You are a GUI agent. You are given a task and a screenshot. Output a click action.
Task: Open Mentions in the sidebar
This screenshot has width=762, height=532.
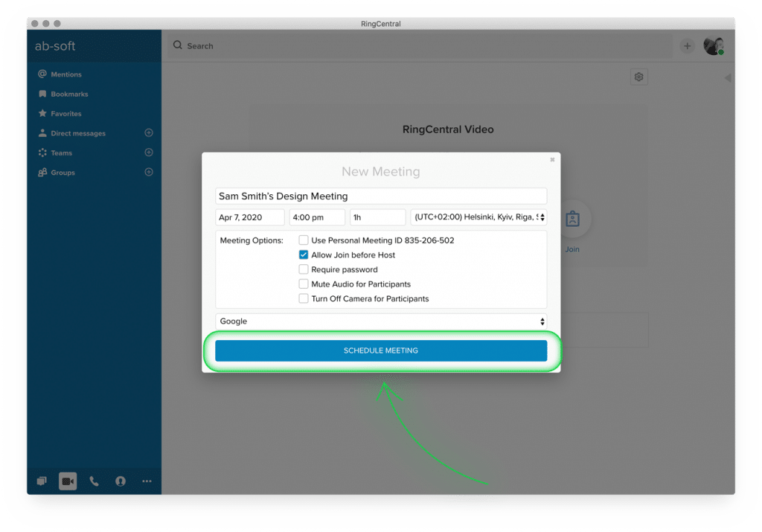(66, 74)
